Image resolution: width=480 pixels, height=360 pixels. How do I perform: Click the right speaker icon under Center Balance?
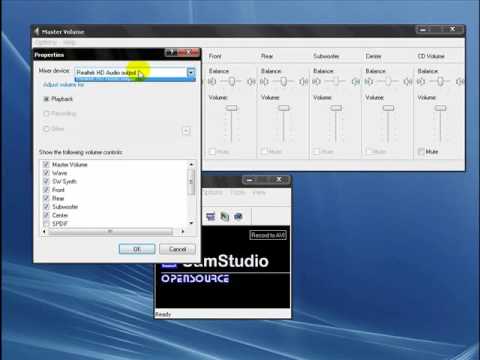click(408, 82)
